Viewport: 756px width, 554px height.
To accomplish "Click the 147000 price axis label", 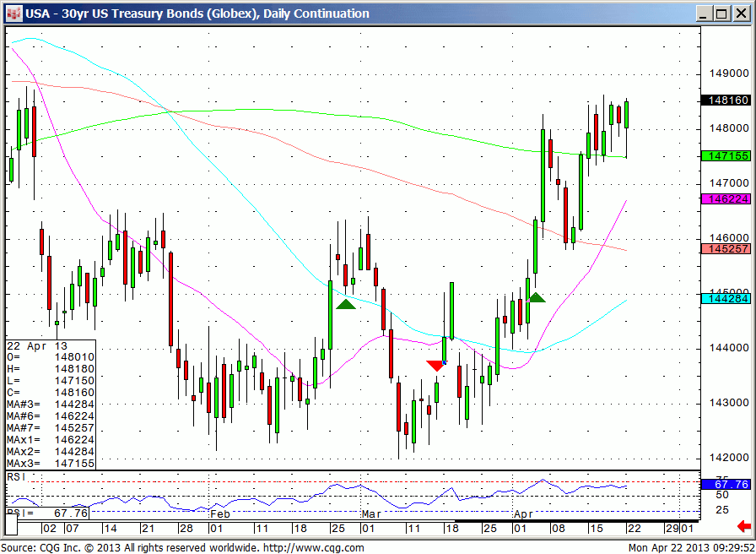I will (x=729, y=183).
